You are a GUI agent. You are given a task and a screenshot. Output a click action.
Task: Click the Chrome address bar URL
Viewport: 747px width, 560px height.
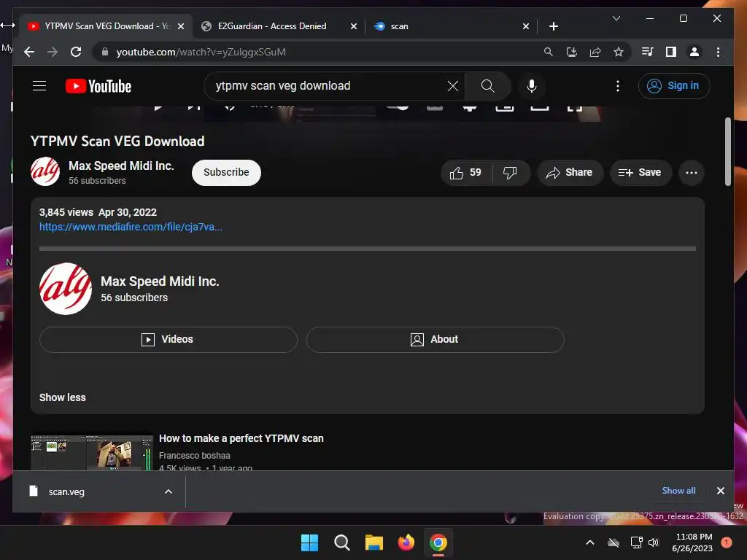pos(201,52)
